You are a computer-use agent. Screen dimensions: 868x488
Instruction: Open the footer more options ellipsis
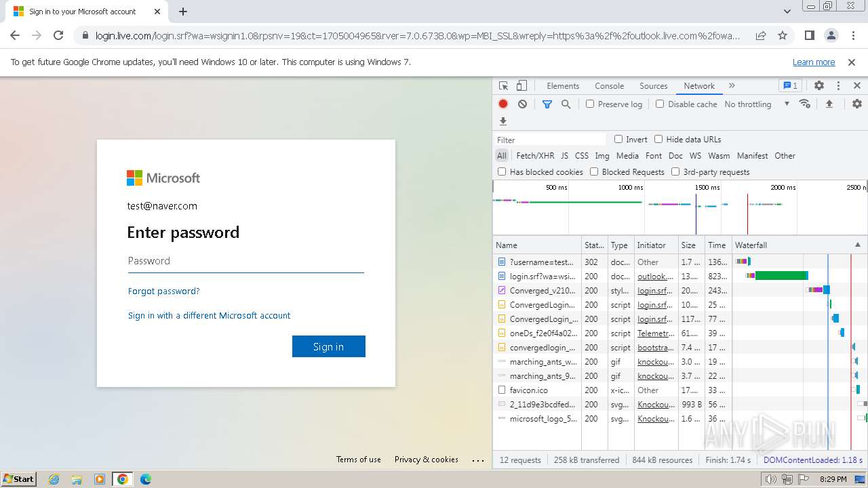tap(478, 460)
